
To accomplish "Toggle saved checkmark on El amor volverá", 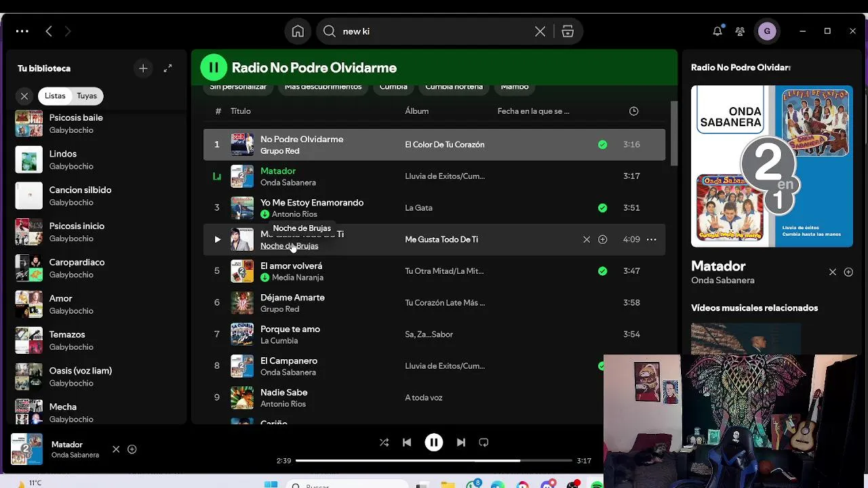I will tap(602, 271).
